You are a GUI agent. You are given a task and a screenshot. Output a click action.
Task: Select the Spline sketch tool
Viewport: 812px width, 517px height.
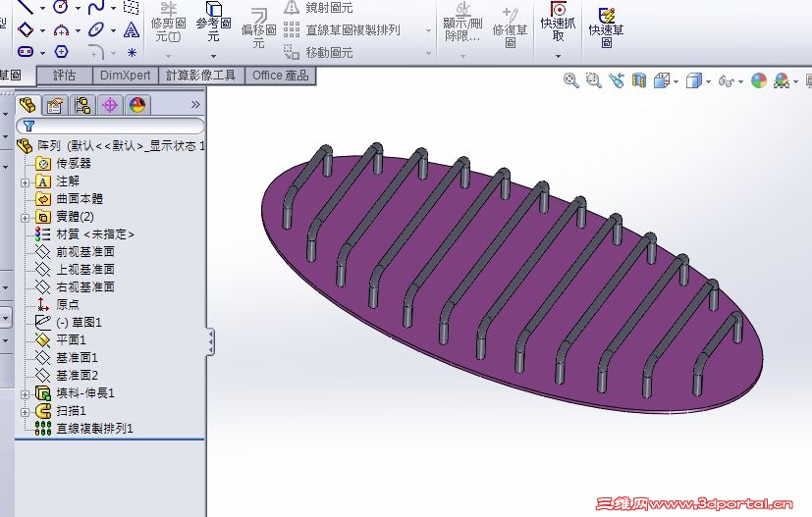point(96,7)
